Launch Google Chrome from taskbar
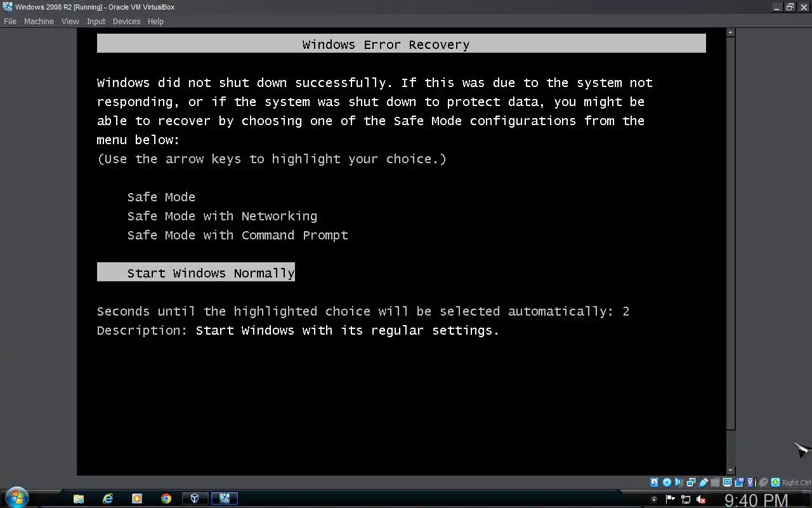The width and height of the screenshot is (812, 508). click(x=166, y=498)
